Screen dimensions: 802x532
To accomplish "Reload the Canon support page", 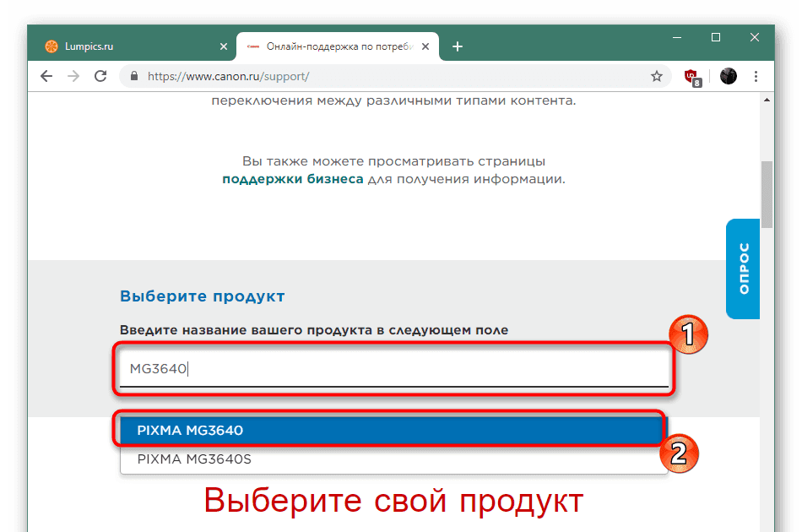I will pyautogui.click(x=100, y=76).
